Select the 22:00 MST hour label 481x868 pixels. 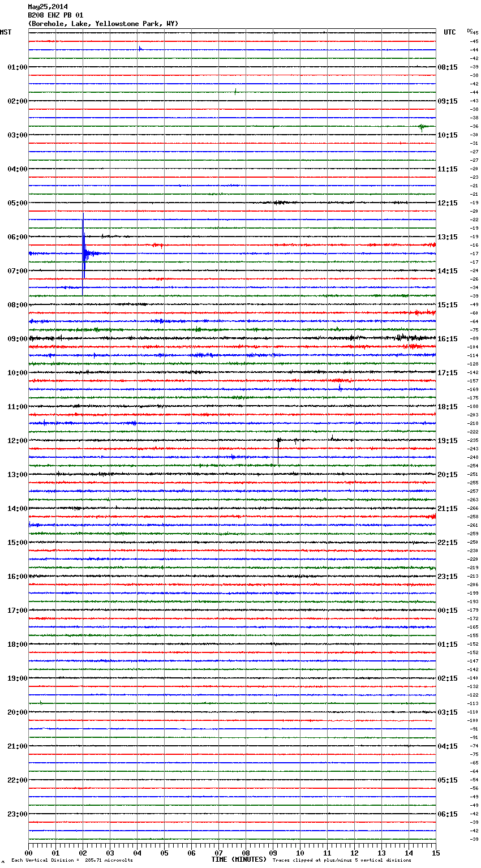pyautogui.click(x=18, y=780)
